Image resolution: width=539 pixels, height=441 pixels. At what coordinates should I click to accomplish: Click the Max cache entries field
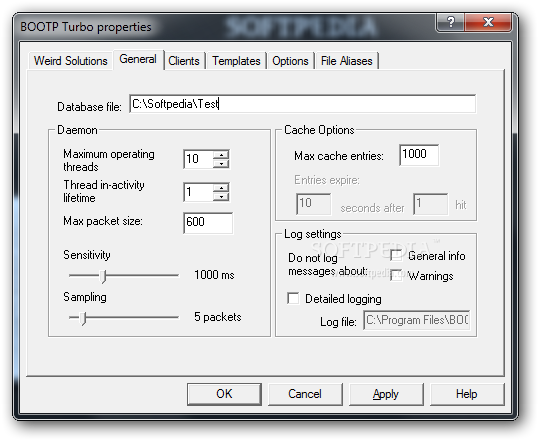(419, 155)
